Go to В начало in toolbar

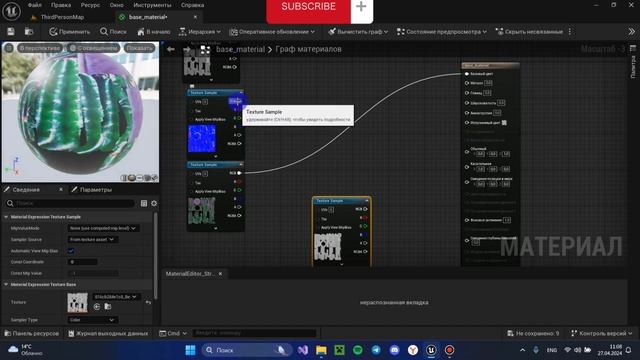tap(153, 31)
